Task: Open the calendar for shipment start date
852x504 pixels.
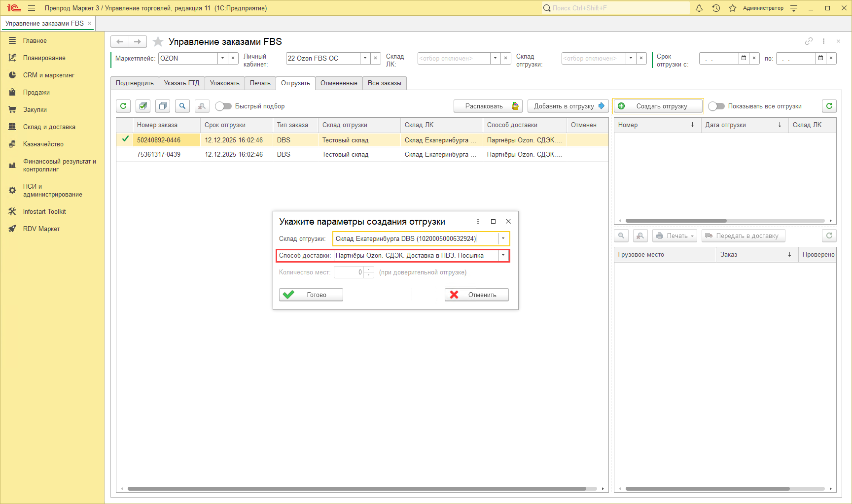Action: click(x=744, y=58)
